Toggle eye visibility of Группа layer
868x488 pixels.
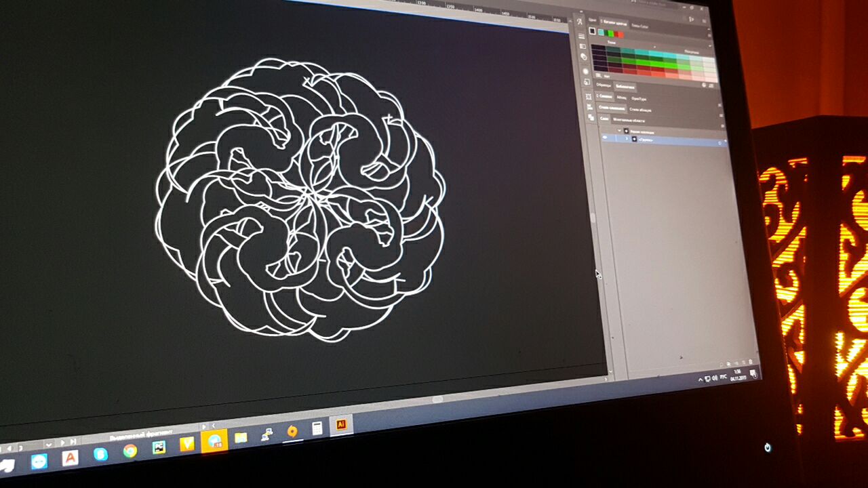tap(605, 137)
